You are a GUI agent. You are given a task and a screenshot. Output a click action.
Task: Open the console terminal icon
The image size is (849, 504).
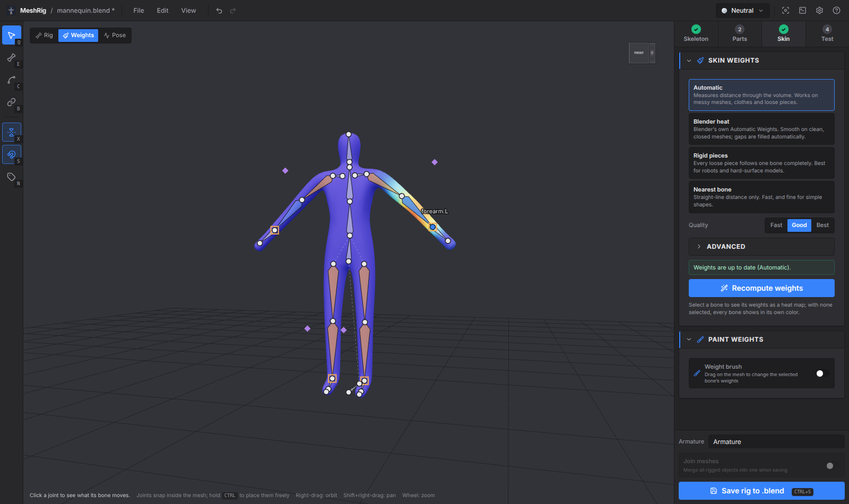pos(803,11)
